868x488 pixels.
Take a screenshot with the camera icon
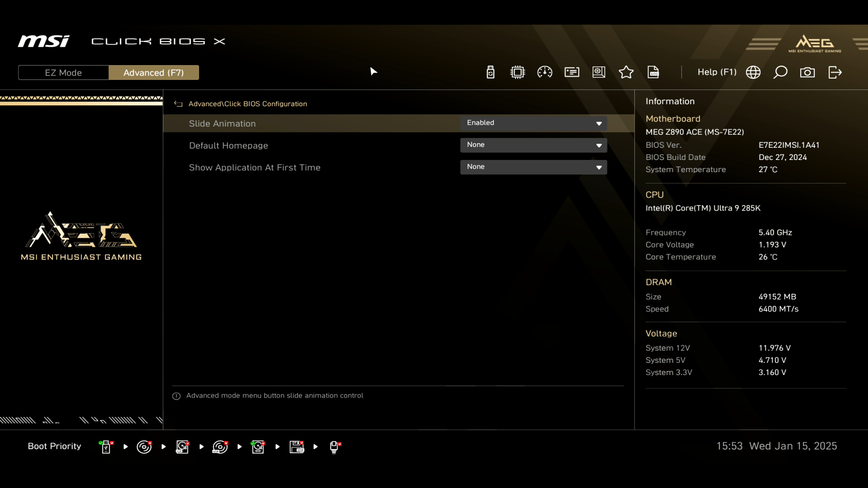click(807, 72)
